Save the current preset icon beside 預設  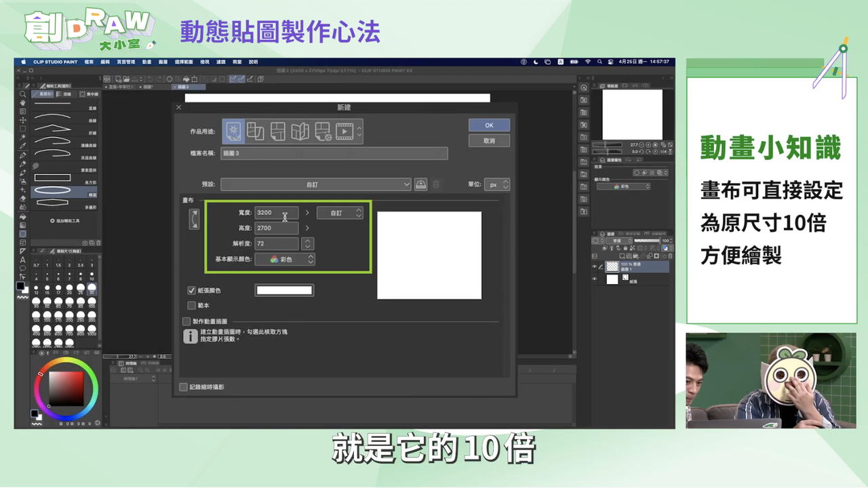[420, 184]
